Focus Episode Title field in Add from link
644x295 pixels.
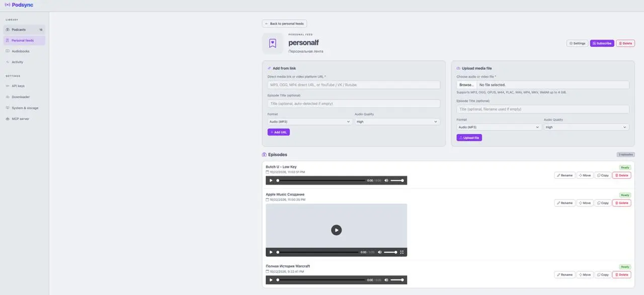coord(354,104)
